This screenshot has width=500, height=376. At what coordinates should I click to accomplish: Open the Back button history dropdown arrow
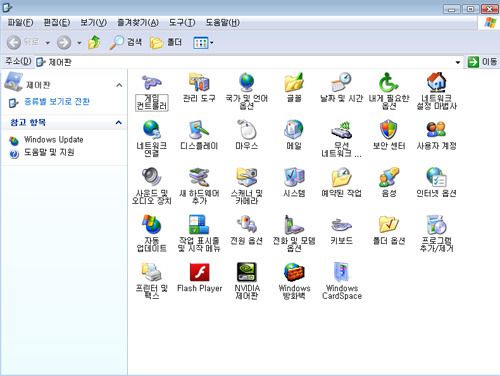click(x=47, y=43)
